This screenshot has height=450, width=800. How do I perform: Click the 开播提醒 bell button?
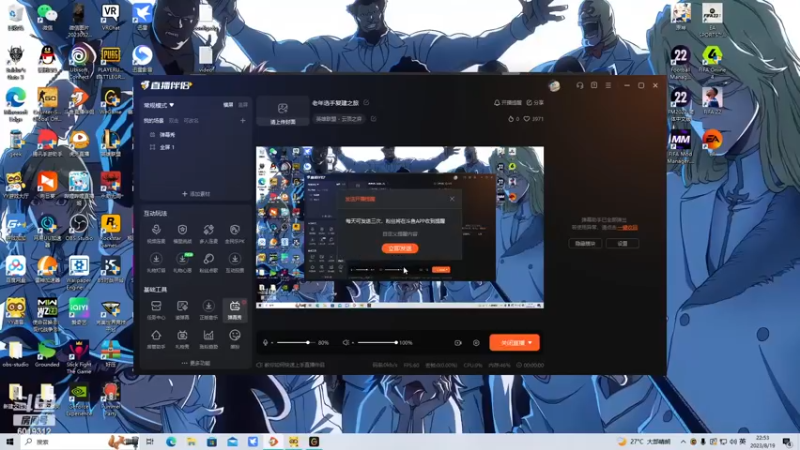pos(508,103)
